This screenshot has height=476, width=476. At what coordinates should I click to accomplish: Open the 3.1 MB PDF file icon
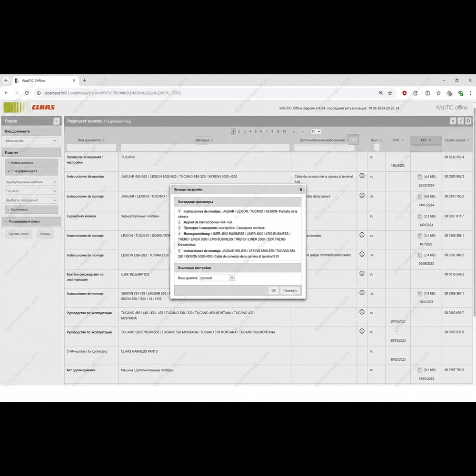coord(419,236)
